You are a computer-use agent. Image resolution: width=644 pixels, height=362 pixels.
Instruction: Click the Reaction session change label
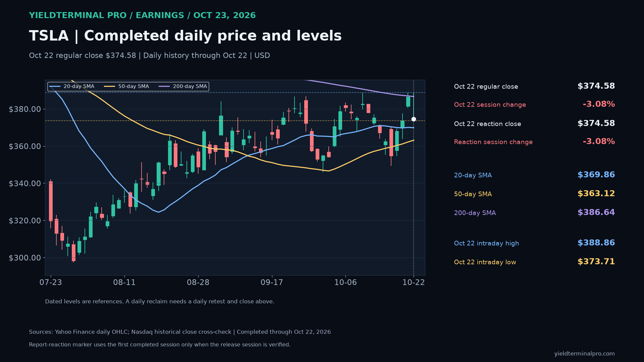(493, 142)
